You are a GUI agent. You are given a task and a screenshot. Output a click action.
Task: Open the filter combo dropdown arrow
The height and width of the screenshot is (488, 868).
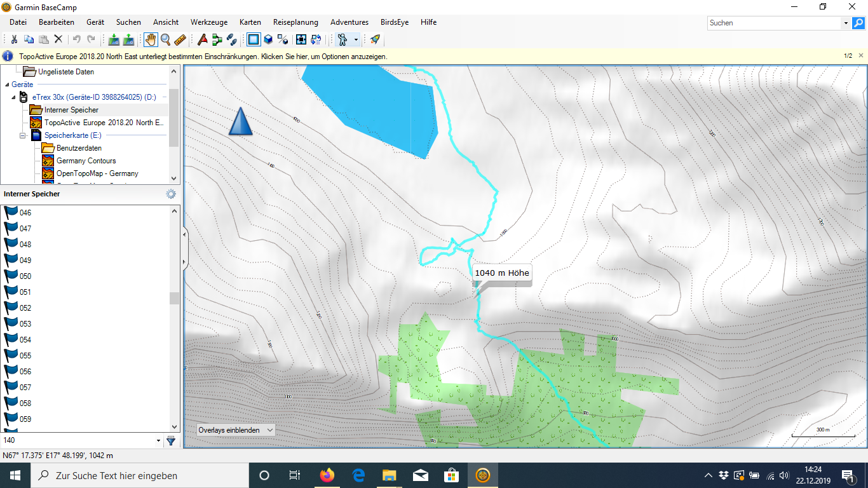coord(159,440)
